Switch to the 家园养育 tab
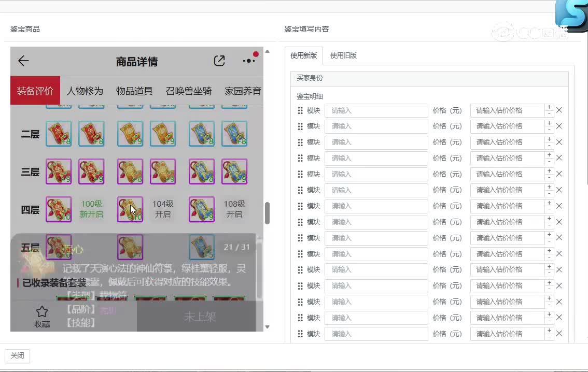 pyautogui.click(x=243, y=91)
